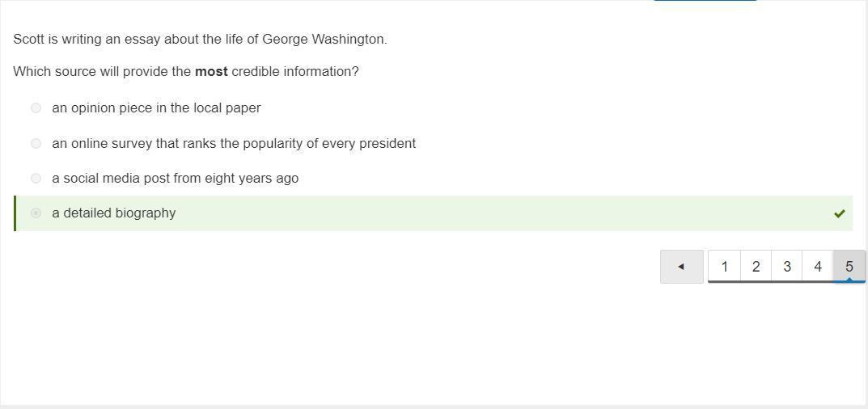Click the green correct-answer checkmark
868x409 pixels.
pos(839,213)
